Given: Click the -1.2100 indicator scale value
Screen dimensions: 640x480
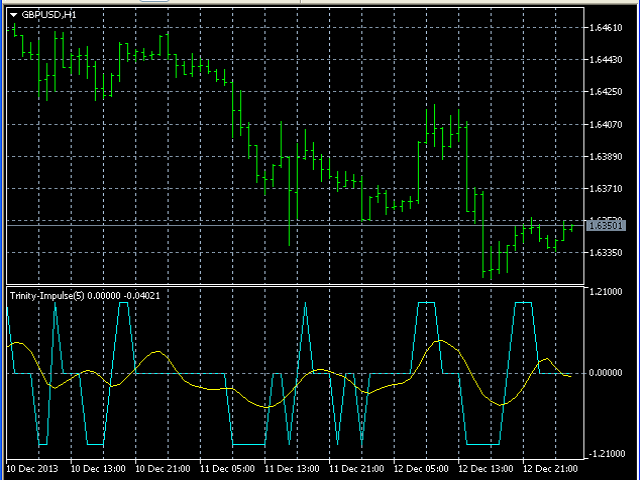Looking at the screenshot, I should point(607,454).
